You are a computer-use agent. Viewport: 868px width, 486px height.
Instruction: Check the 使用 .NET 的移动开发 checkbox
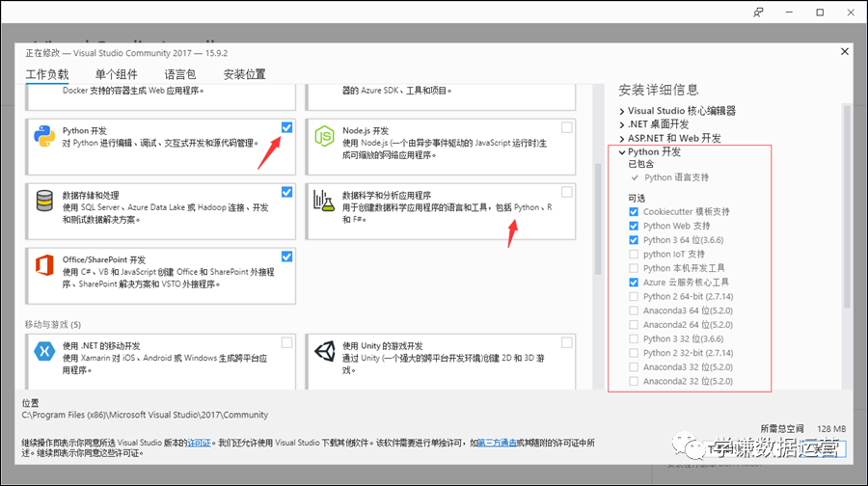coord(286,342)
